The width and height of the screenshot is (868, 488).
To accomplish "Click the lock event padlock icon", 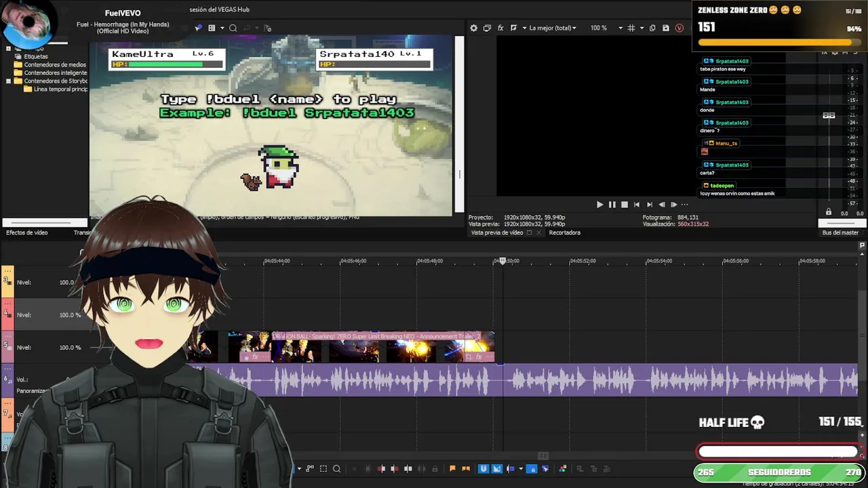I will pyautogui.click(x=435, y=468).
